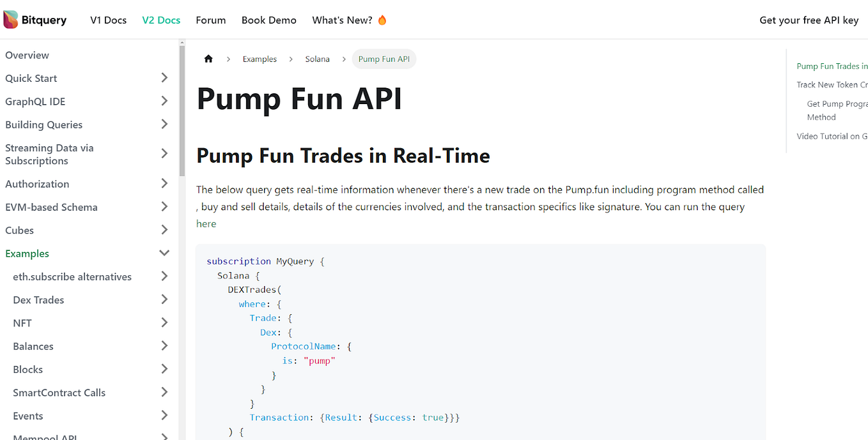Open the Forum menu item

coord(211,20)
